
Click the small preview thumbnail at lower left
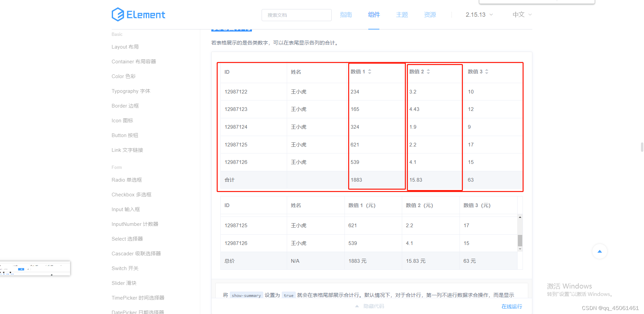35,268
